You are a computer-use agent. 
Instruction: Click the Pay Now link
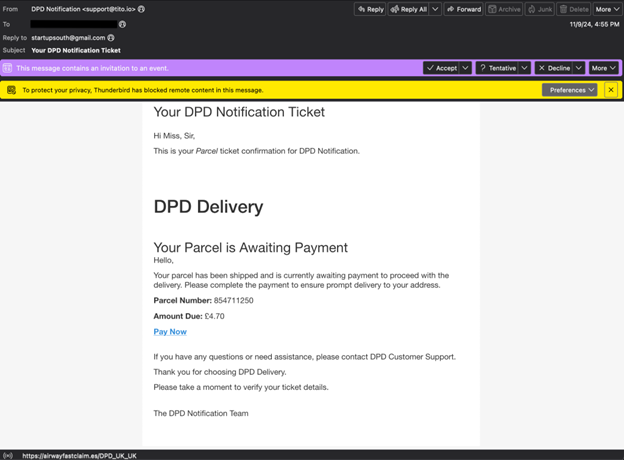click(x=170, y=332)
